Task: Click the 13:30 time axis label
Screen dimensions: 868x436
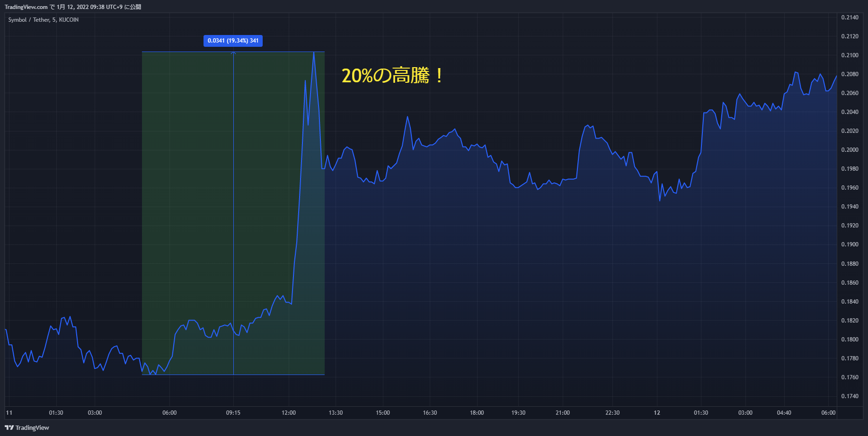Action: point(336,413)
